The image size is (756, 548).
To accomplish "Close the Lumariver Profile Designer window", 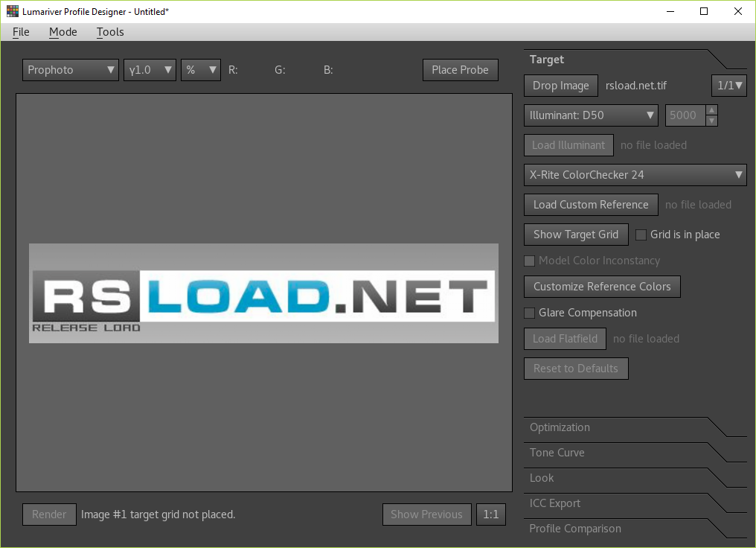I will tap(737, 11).
